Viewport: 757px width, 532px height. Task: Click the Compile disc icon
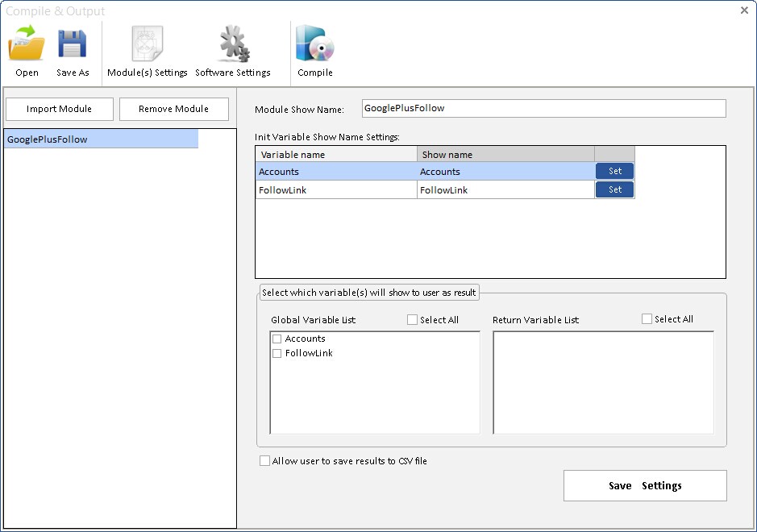tap(314, 45)
